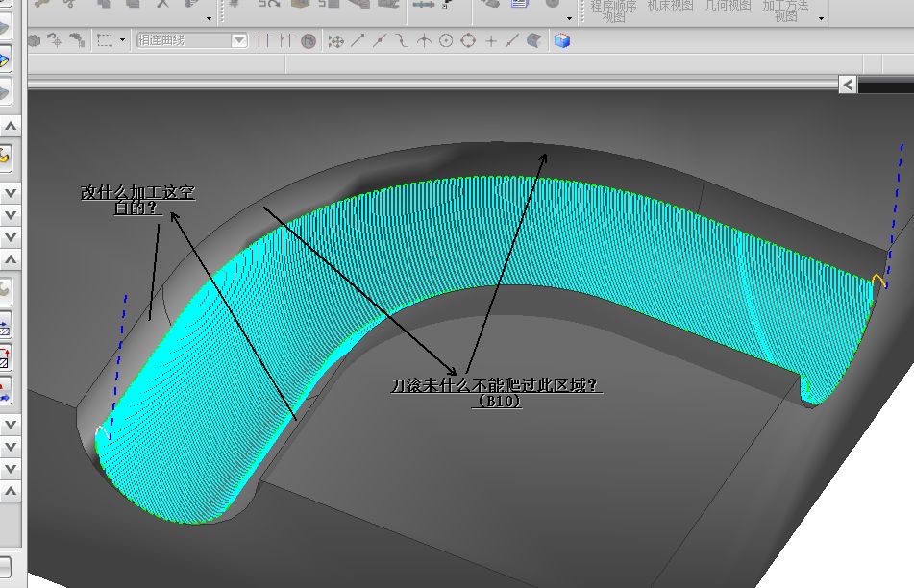This screenshot has height=588, width=914.
Task: Open the 相连曲线 curve rule combo box
Action: tap(192, 40)
